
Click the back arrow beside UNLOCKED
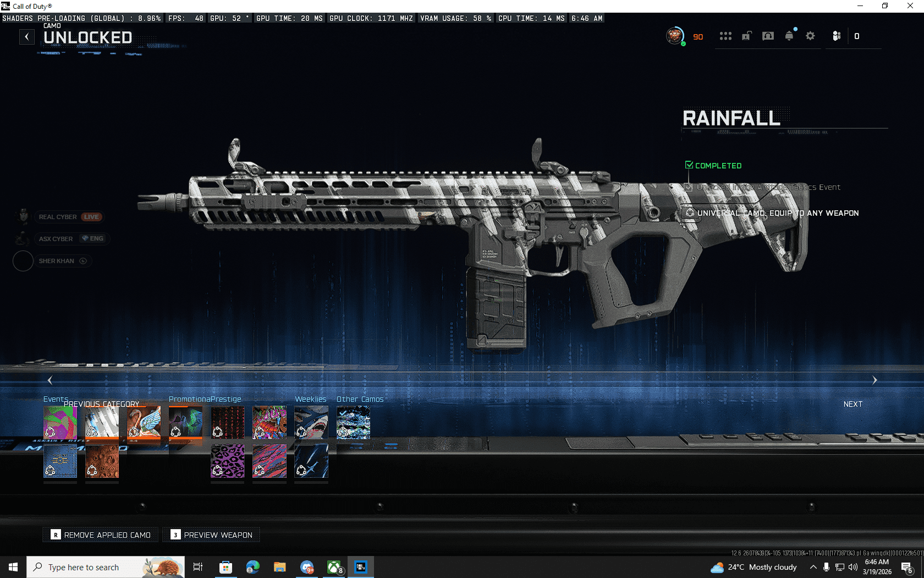coord(26,37)
